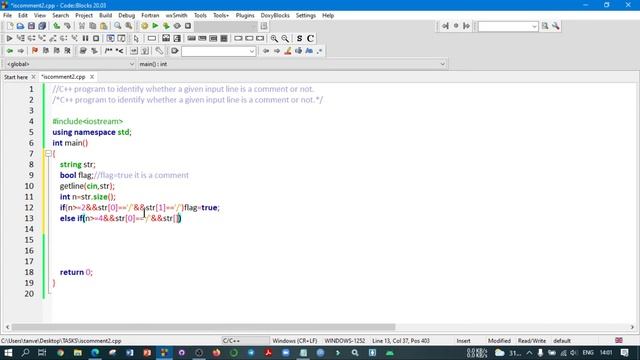The width and height of the screenshot is (640, 360).
Task: Click the scroll left arrow of horizontal scrollbar
Action: tap(7, 327)
